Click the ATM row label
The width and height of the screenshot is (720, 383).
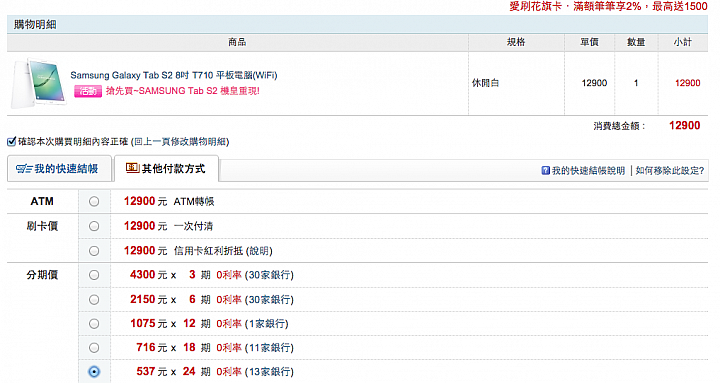(42, 202)
